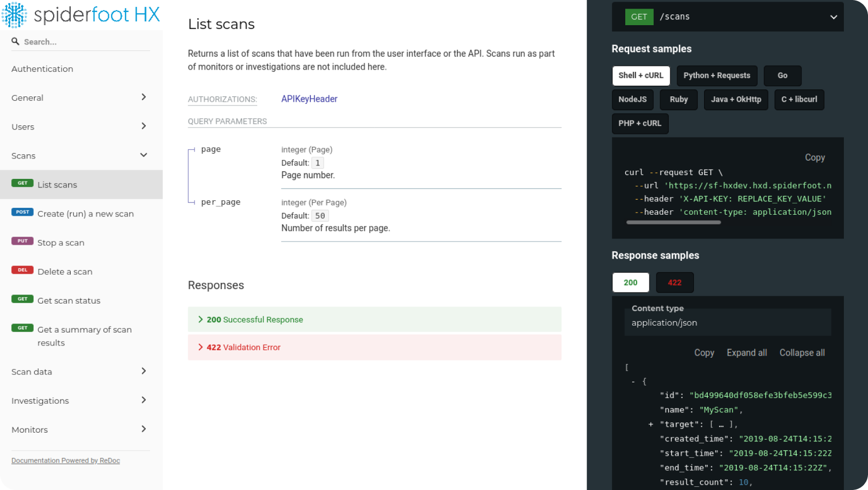Viewport: 868px width, 490px height.
Task: Click the "MyScan" name value in JSON
Action: coord(720,410)
